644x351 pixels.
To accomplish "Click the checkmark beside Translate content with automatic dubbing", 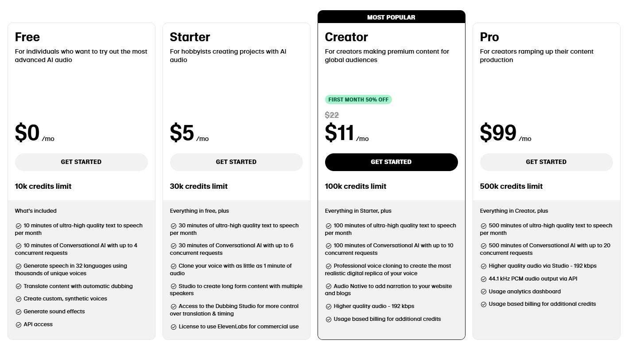I will coord(19,286).
